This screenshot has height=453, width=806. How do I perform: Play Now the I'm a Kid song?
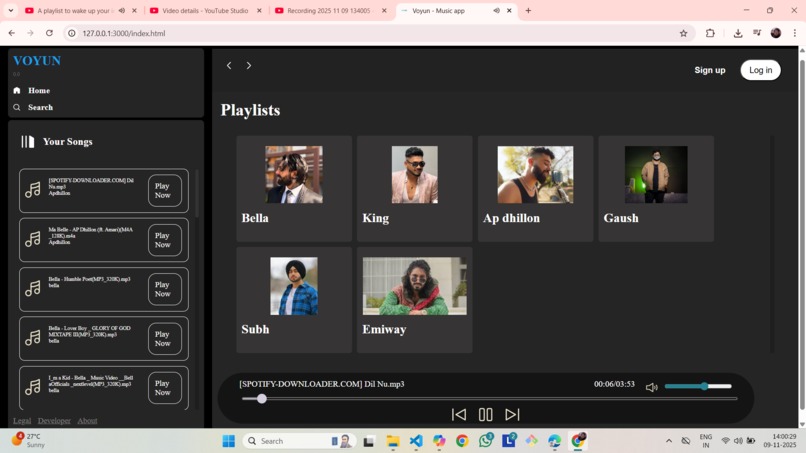(164, 388)
